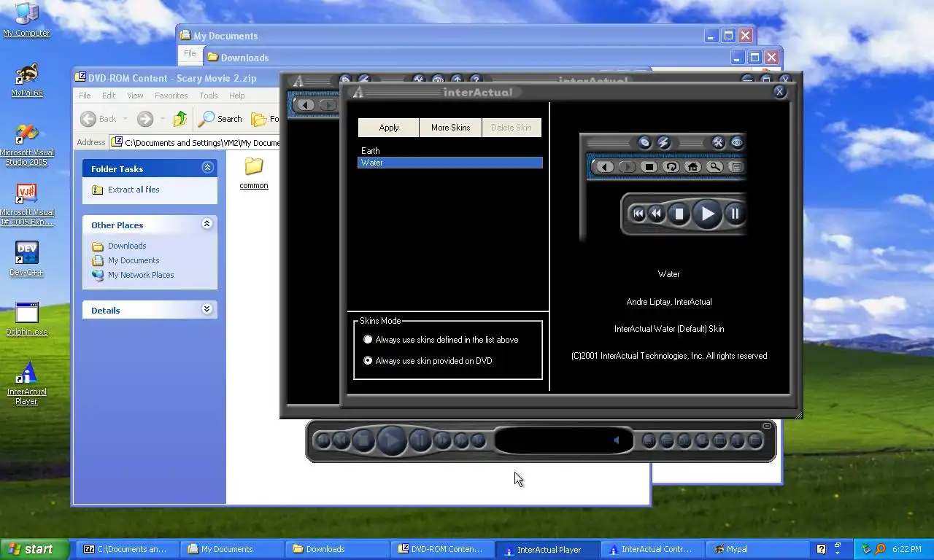This screenshot has width=934, height=560.
Task: Open the Edit menu in Explorer
Action: point(109,96)
